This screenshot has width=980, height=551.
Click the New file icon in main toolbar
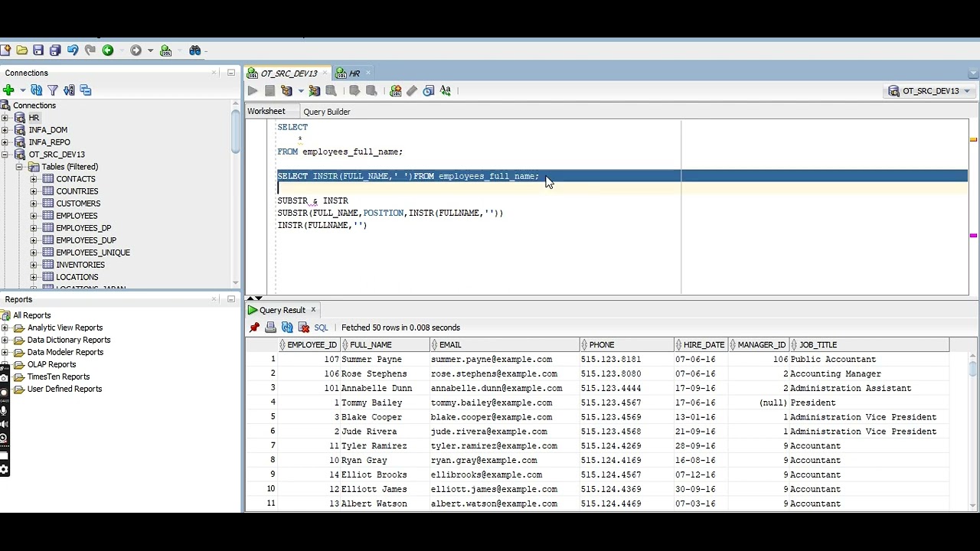[5, 51]
